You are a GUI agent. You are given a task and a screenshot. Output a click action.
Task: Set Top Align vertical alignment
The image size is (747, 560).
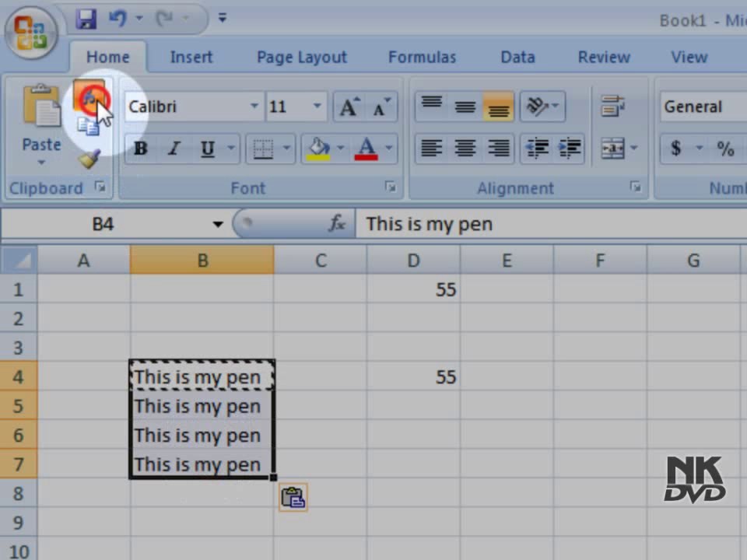[432, 107]
